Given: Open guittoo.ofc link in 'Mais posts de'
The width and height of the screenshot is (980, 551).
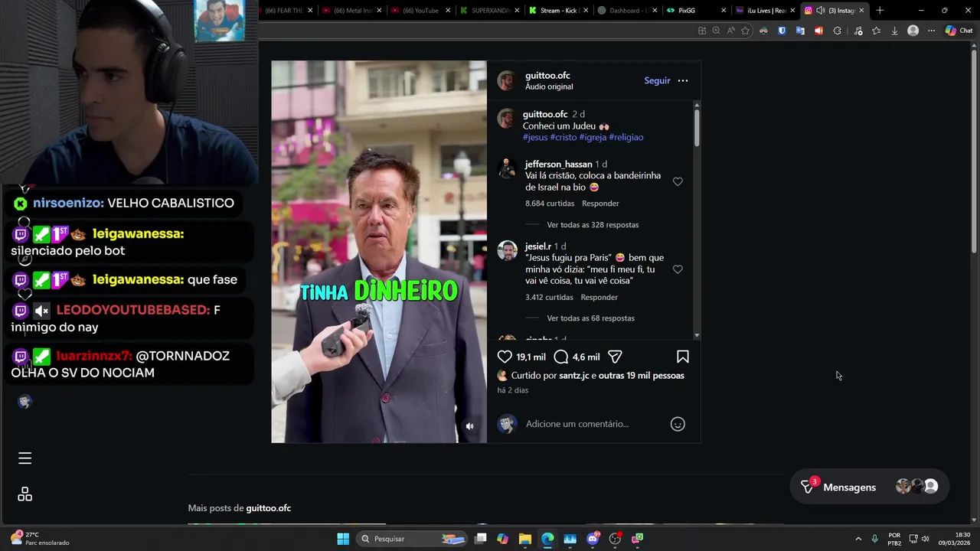Looking at the screenshot, I should click(x=268, y=508).
